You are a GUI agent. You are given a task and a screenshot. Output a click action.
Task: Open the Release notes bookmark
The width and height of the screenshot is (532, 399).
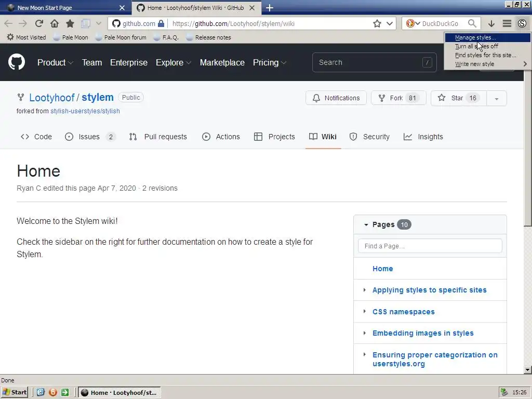209,37
